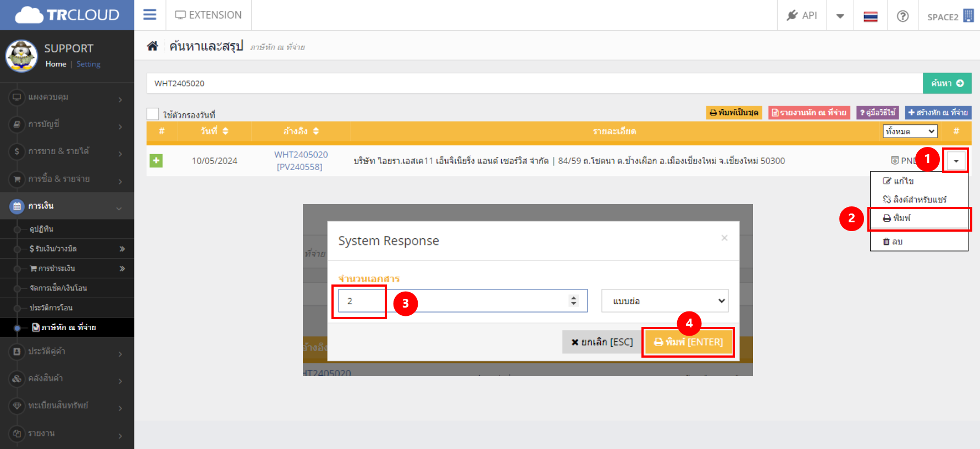The image size is (980, 449).
Task: Sort by the วันที่ date column
Action: tap(214, 131)
